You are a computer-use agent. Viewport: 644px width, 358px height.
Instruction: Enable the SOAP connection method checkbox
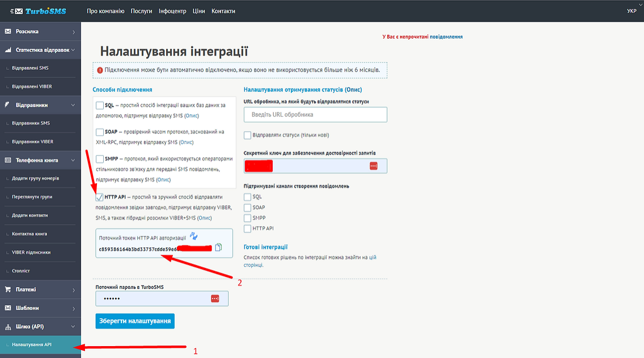tap(99, 132)
